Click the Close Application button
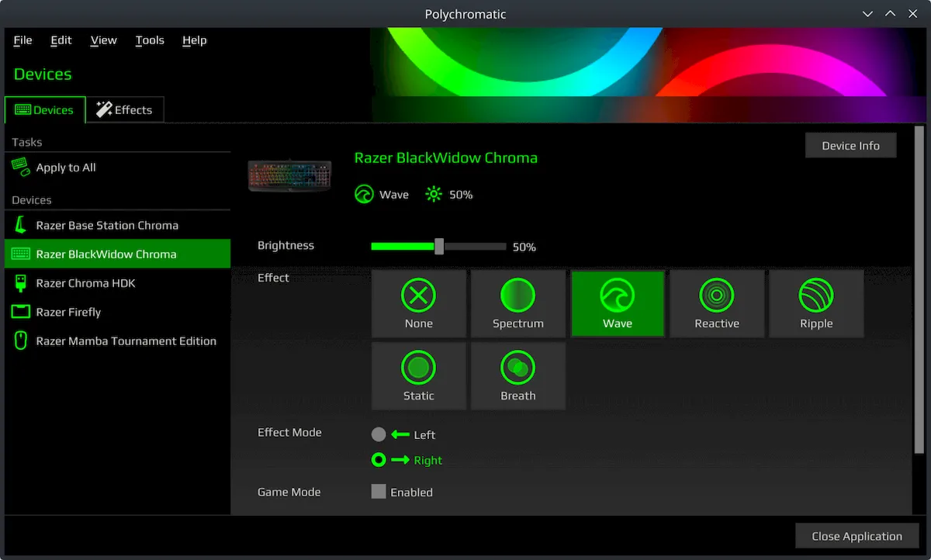The width and height of the screenshot is (931, 560). click(x=857, y=536)
